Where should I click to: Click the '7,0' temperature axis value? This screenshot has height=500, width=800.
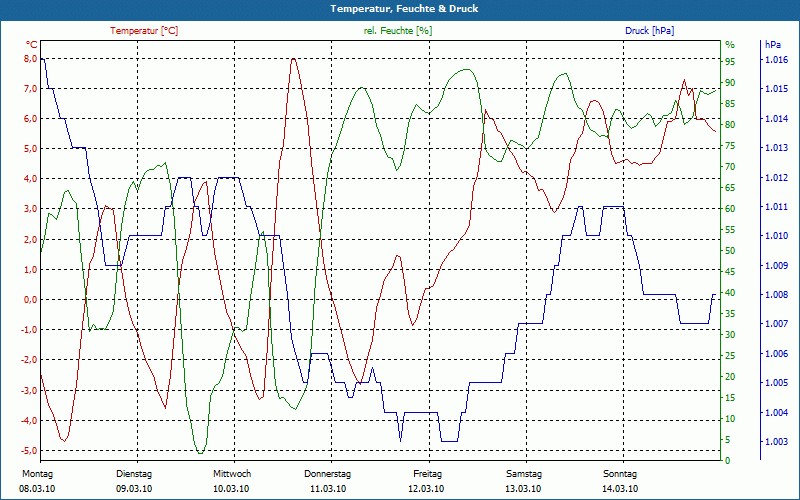(x=31, y=89)
